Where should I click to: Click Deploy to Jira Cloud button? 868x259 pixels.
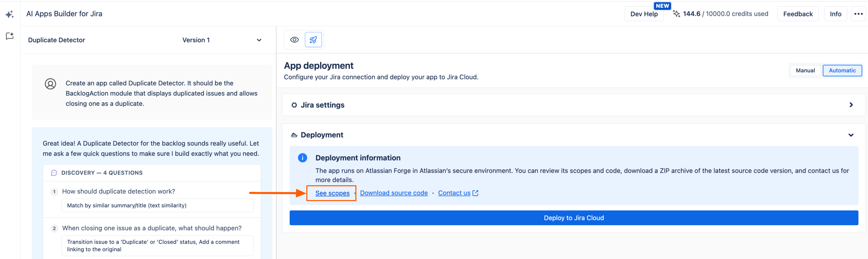(x=573, y=218)
